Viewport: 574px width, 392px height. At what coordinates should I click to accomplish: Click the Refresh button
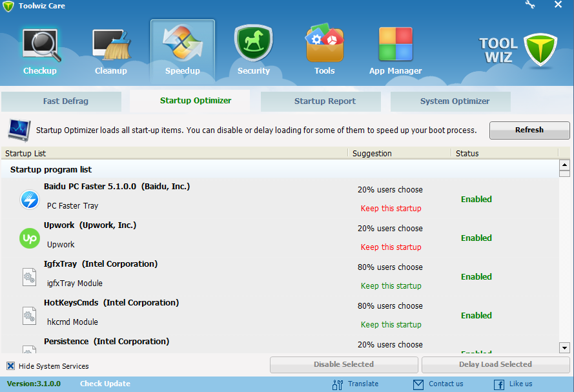coord(529,130)
